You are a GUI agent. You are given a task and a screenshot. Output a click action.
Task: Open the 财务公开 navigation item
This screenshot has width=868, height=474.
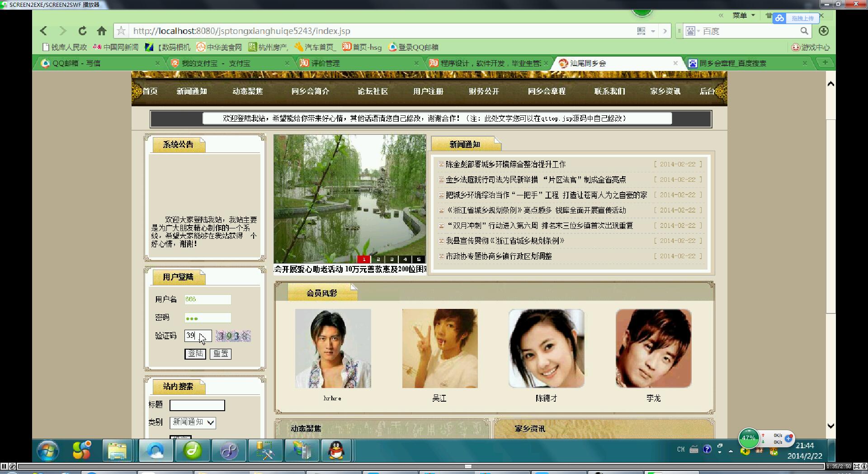[x=484, y=91]
